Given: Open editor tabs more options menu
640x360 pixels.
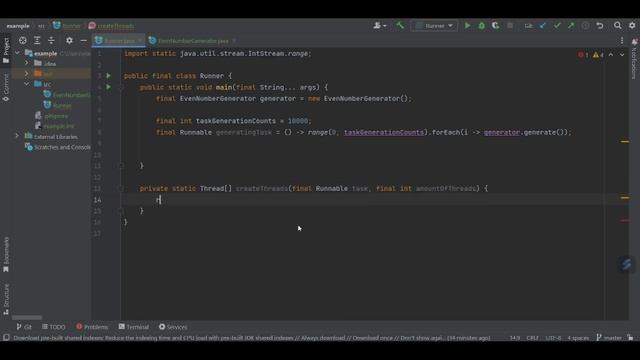Looking at the screenshot, I should (x=622, y=40).
